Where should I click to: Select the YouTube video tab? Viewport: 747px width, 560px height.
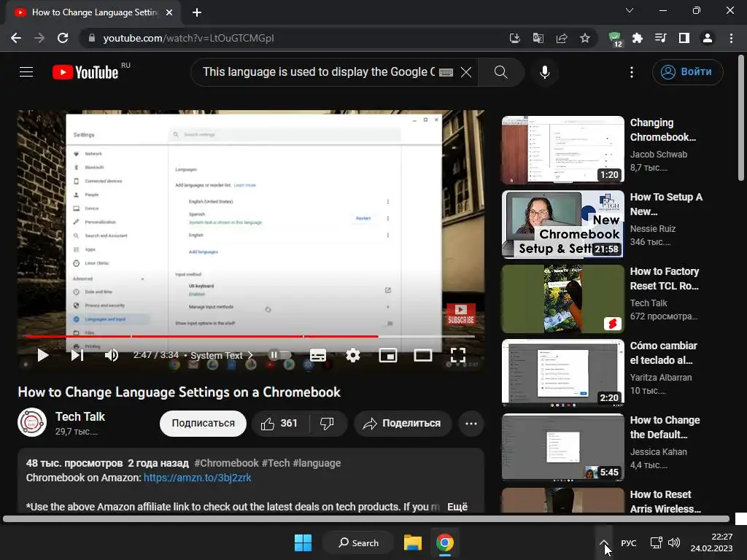(93, 12)
